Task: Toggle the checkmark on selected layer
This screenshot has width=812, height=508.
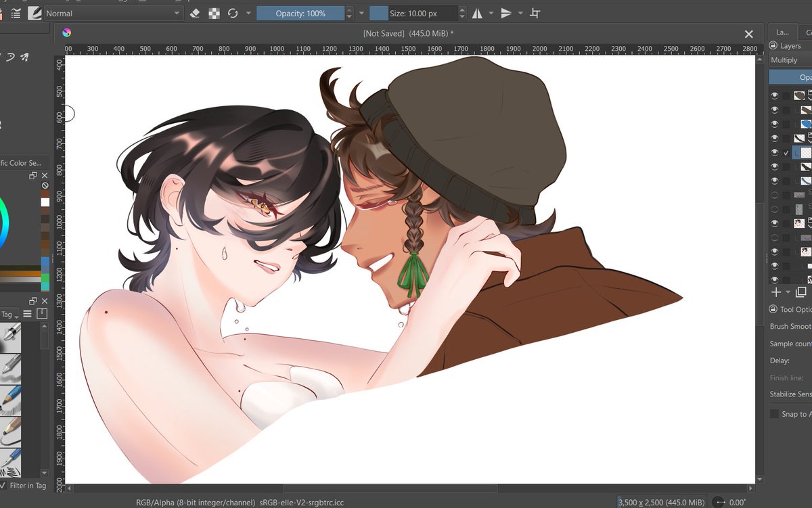Action: pos(786,153)
